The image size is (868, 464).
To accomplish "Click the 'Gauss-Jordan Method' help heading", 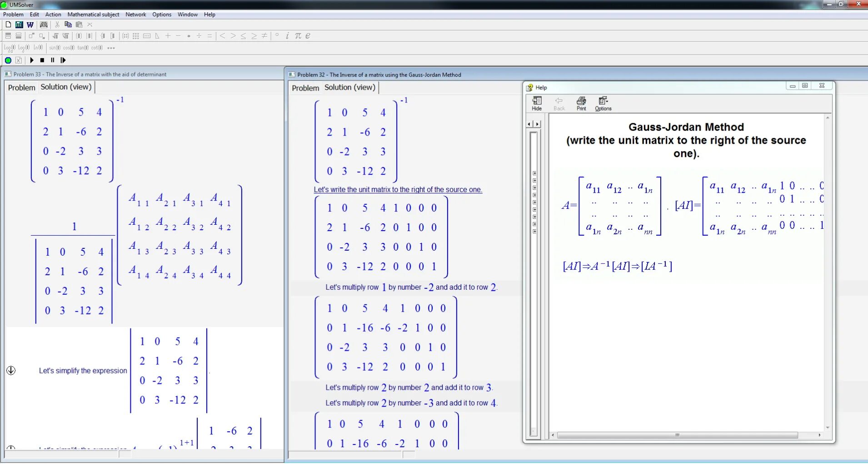I will pos(686,127).
